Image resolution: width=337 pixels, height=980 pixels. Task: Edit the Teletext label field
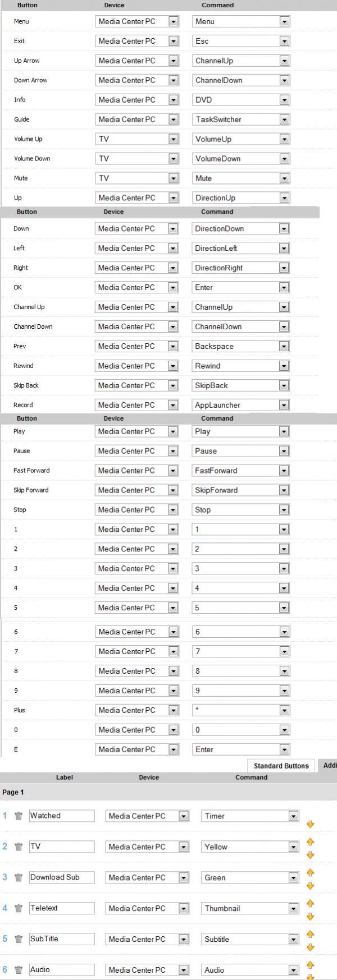tap(62, 908)
